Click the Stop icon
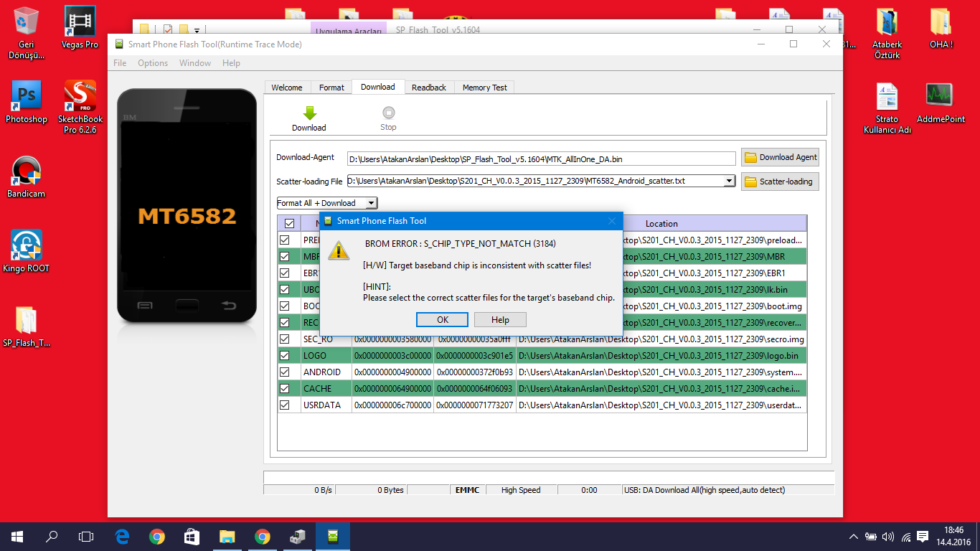Screen dimensions: 980x551 388,113
